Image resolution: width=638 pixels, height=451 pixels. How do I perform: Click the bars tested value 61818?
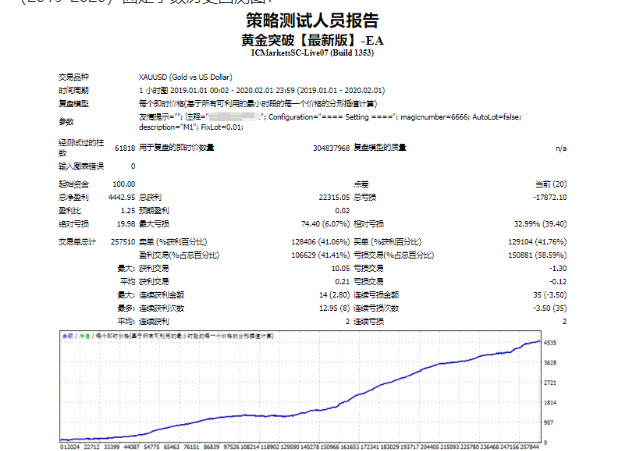(125, 148)
